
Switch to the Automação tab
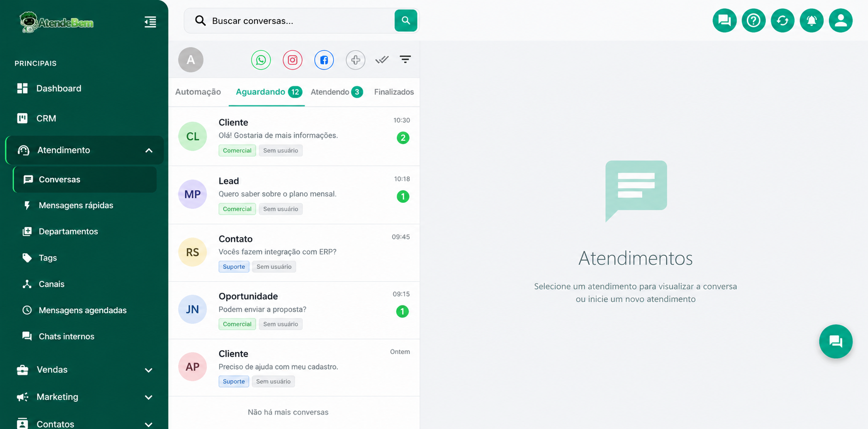[x=198, y=92]
